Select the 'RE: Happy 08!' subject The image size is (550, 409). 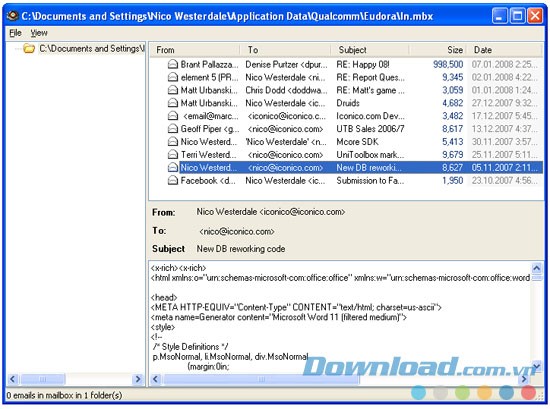[363, 65]
